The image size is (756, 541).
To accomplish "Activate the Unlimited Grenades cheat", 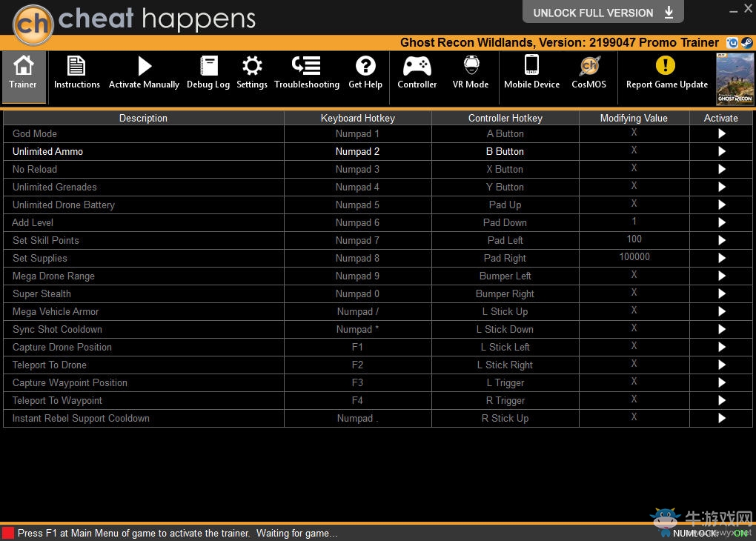I will pyautogui.click(x=721, y=187).
